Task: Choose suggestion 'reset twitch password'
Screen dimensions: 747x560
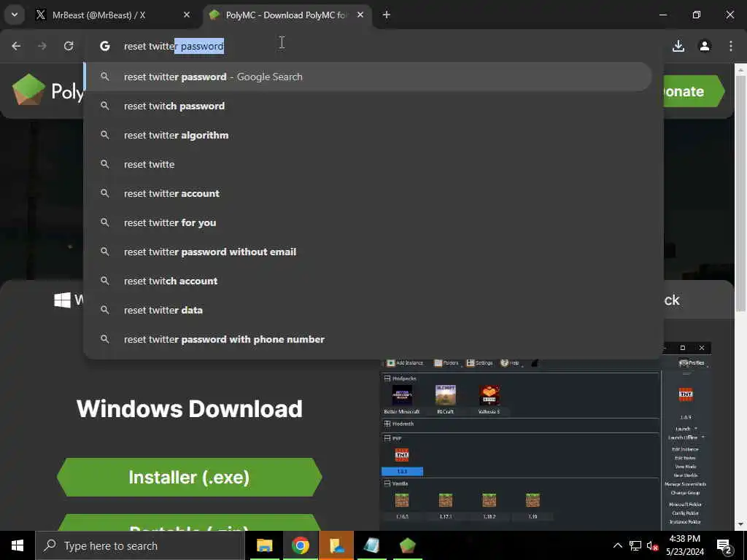Action: click(x=368, y=106)
